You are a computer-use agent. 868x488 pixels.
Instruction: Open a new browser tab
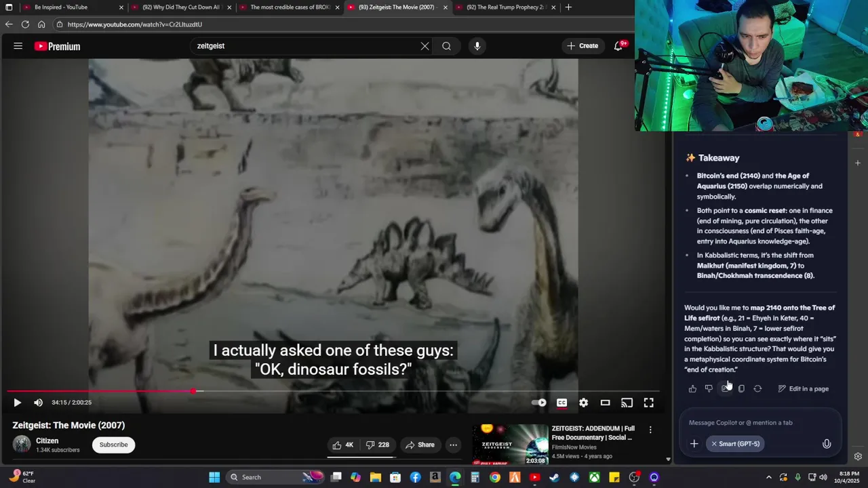pos(568,7)
